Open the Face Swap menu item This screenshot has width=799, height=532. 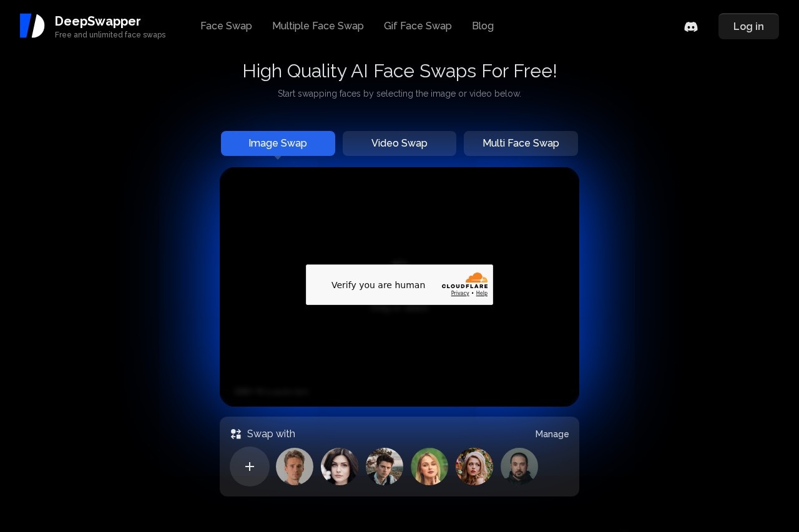pyautogui.click(x=226, y=26)
